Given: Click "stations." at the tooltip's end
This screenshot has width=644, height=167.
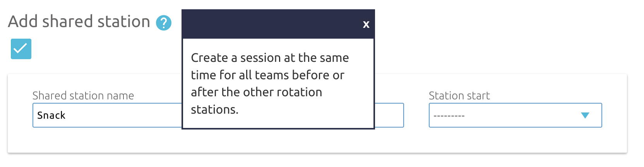Looking at the screenshot, I should tap(215, 109).
